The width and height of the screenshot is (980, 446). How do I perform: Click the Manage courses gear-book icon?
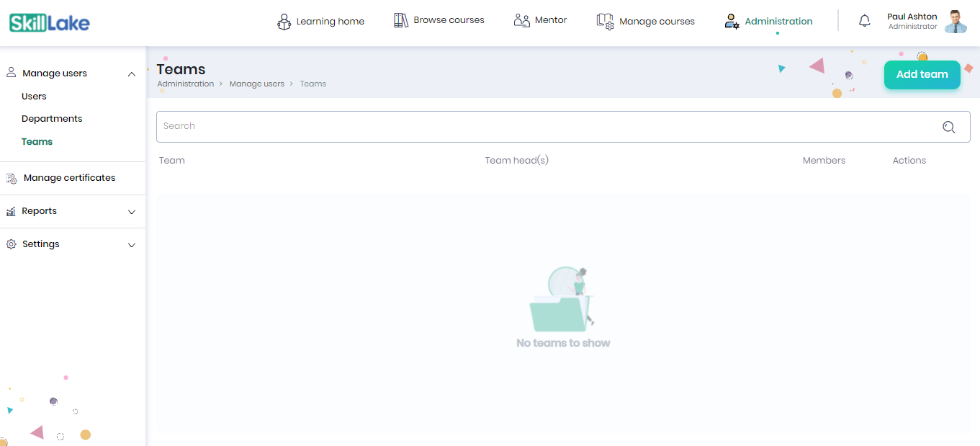click(605, 22)
